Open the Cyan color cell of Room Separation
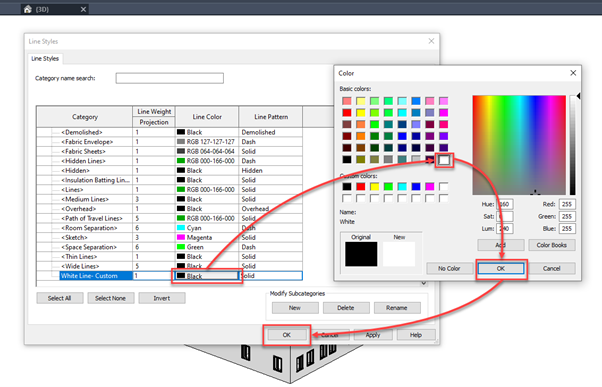Viewport: 602px width, 387px height. pyautogui.click(x=207, y=228)
